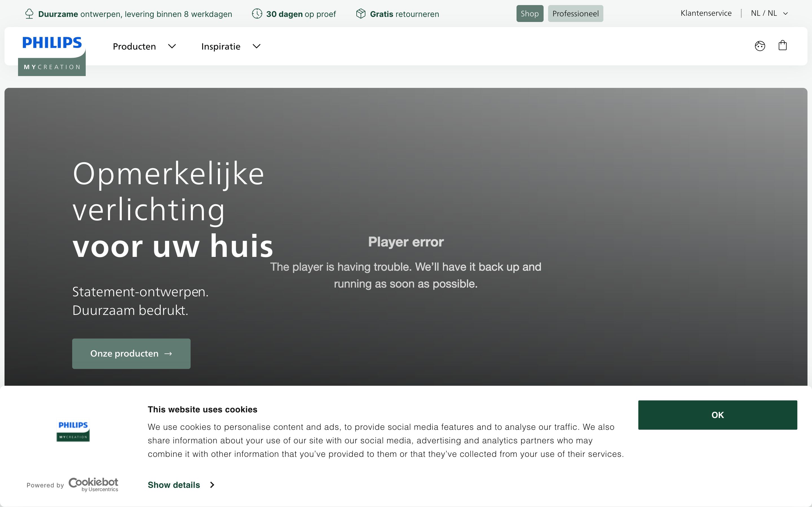Accept cookies with the OK button

coord(717,415)
